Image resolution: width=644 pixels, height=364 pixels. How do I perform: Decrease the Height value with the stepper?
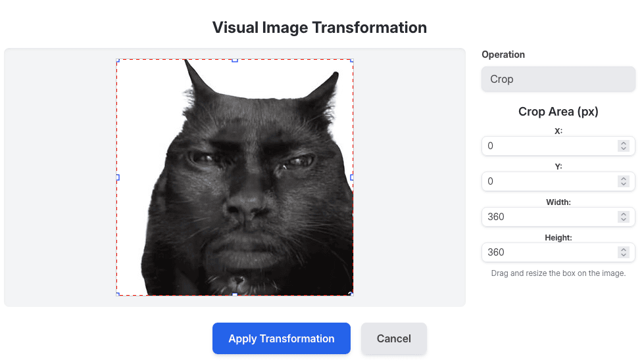624,255
